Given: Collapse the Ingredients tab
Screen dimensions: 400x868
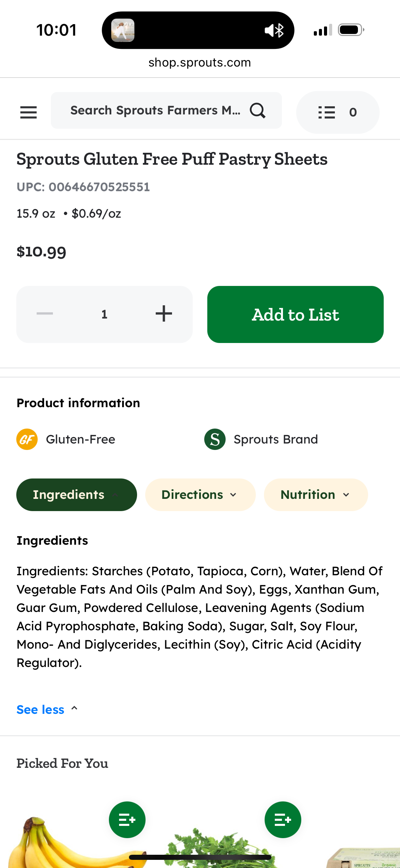Looking at the screenshot, I should pos(76,495).
